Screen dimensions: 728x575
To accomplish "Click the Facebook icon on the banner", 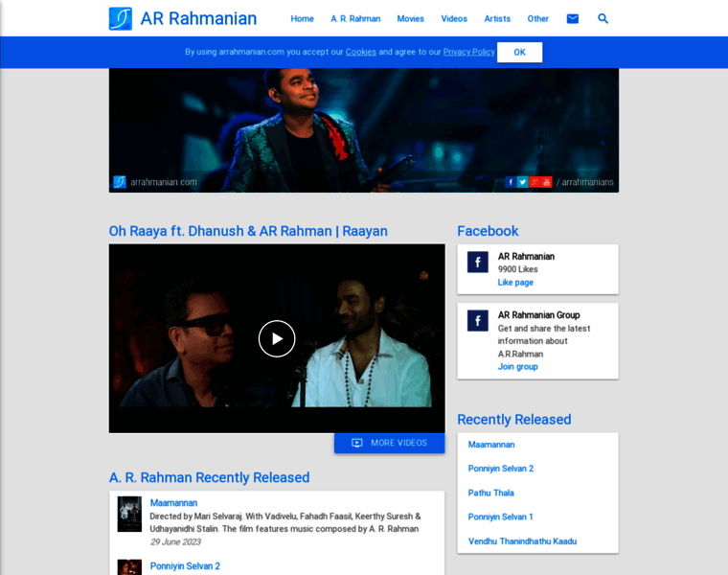I will pos(511,182).
